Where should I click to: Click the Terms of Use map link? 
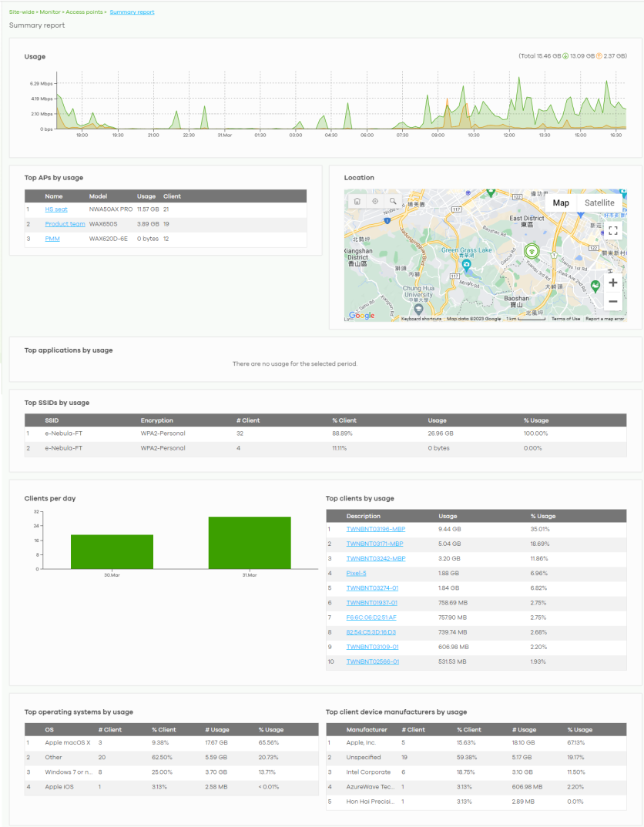(565, 319)
